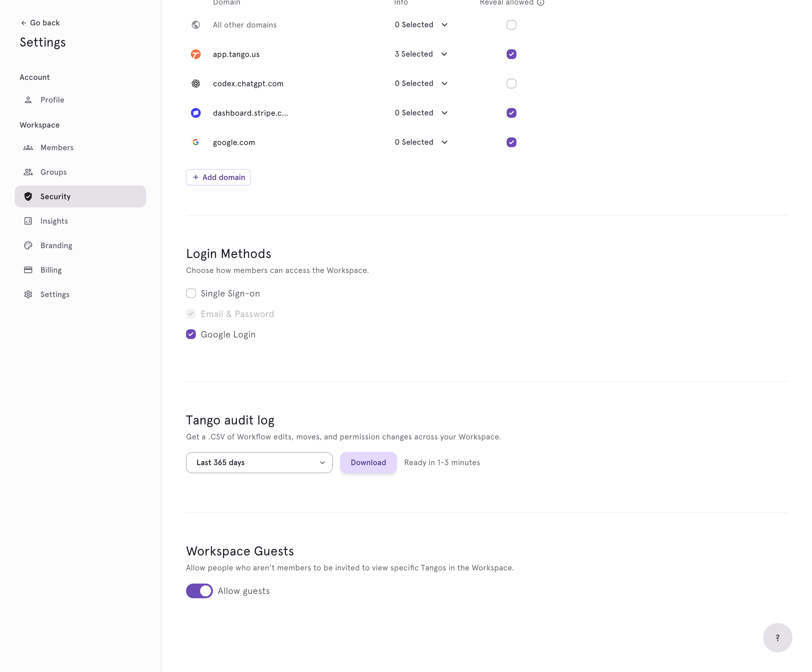Click the Security shield icon
The image size is (812, 672).
(28, 196)
